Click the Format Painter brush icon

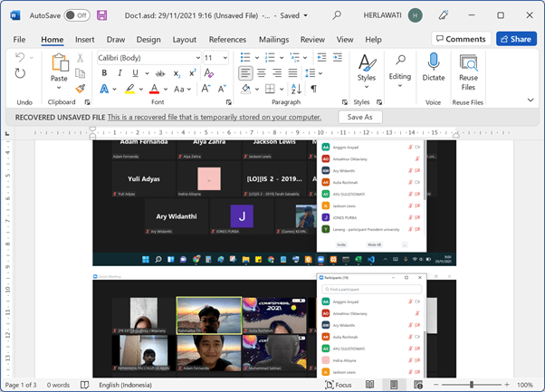pos(80,89)
